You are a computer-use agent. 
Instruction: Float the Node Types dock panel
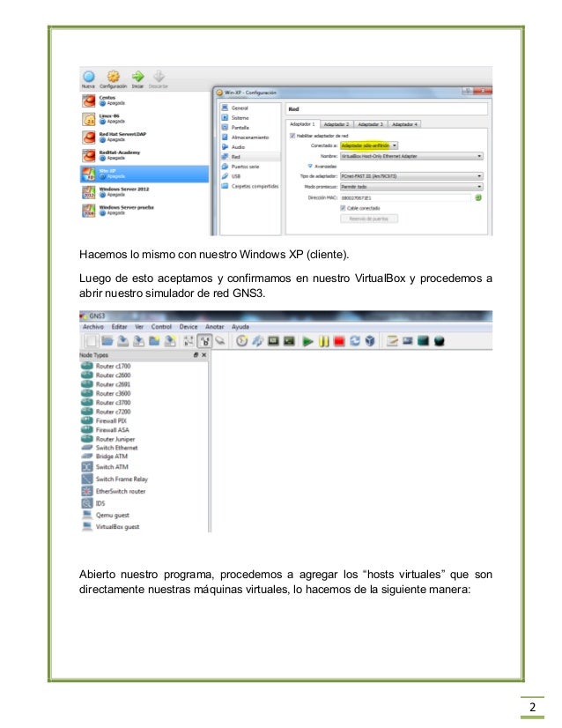[x=196, y=355]
